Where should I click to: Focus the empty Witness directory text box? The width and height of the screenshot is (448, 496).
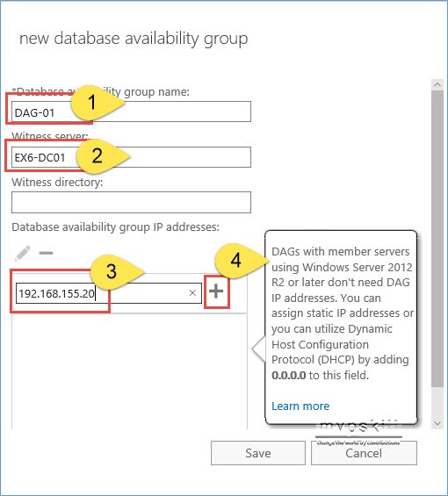tap(131, 202)
